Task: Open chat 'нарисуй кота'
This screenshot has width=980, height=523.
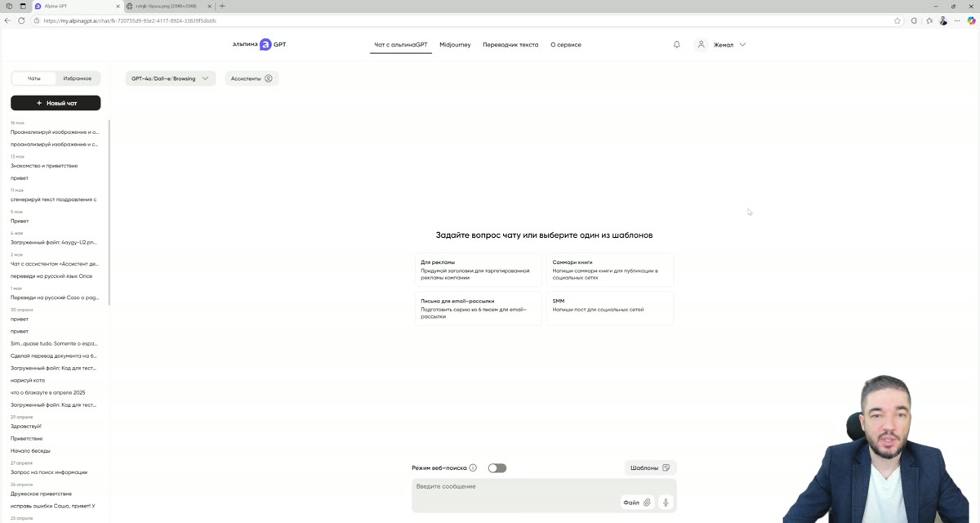Action: pos(28,381)
